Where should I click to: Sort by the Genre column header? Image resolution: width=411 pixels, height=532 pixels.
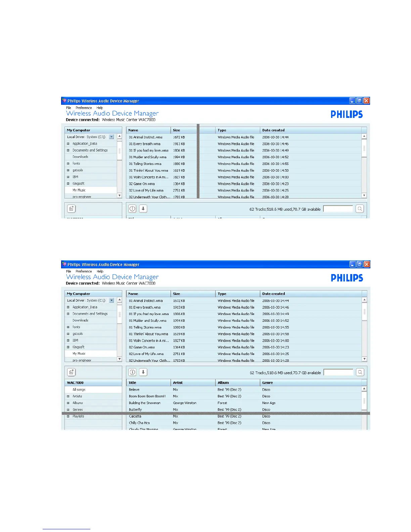(x=311, y=383)
